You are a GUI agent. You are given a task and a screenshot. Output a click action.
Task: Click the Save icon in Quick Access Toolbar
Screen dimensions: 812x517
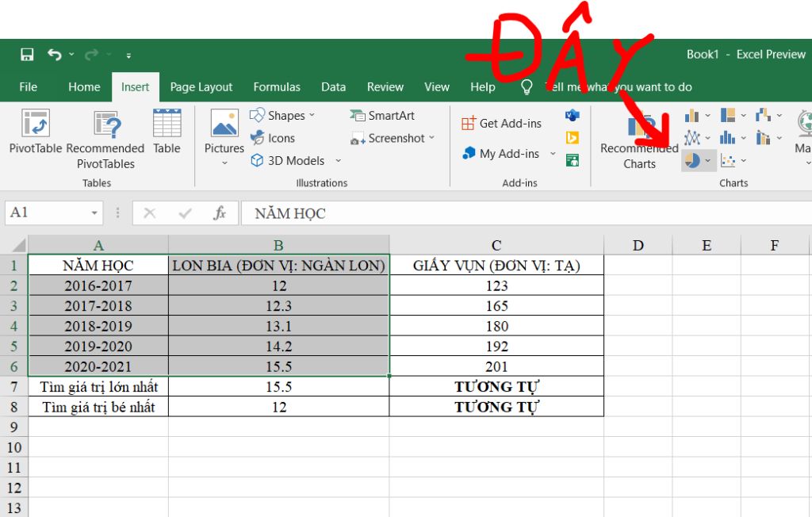pos(27,55)
